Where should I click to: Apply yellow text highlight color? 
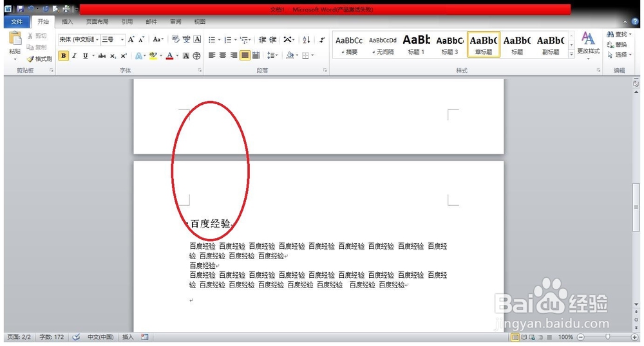coord(153,56)
